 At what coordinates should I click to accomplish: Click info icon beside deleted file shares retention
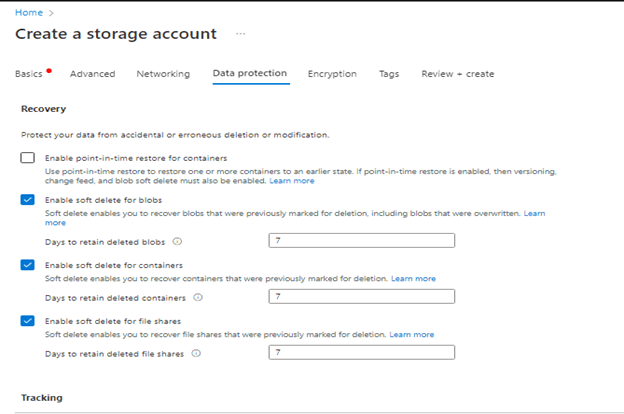coord(196,353)
